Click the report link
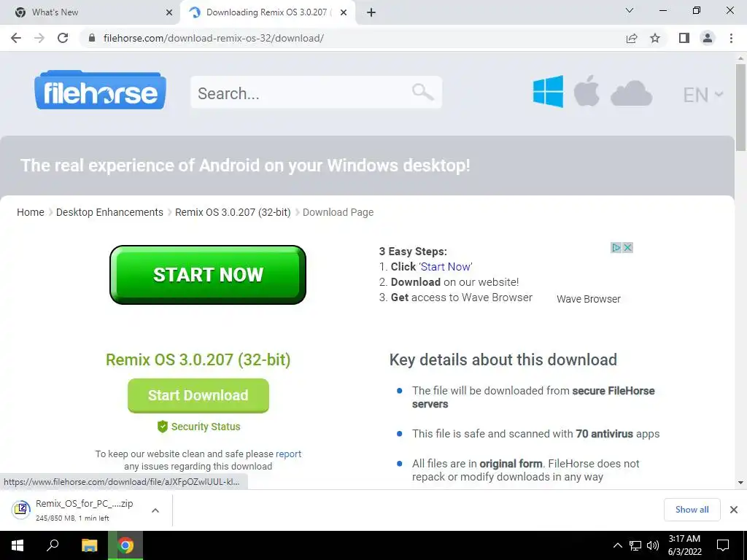747x560 pixels. [x=288, y=454]
